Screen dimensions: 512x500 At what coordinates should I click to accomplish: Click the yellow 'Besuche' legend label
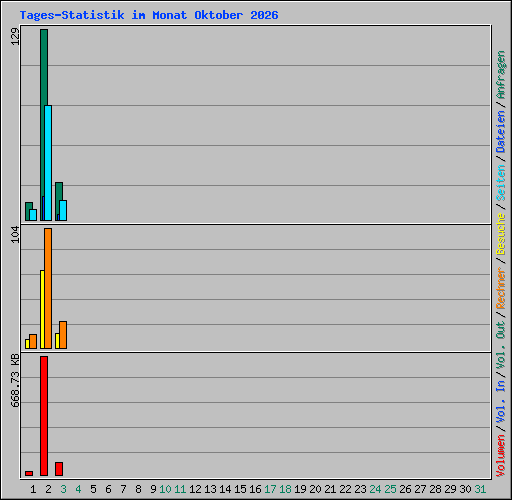501,234
